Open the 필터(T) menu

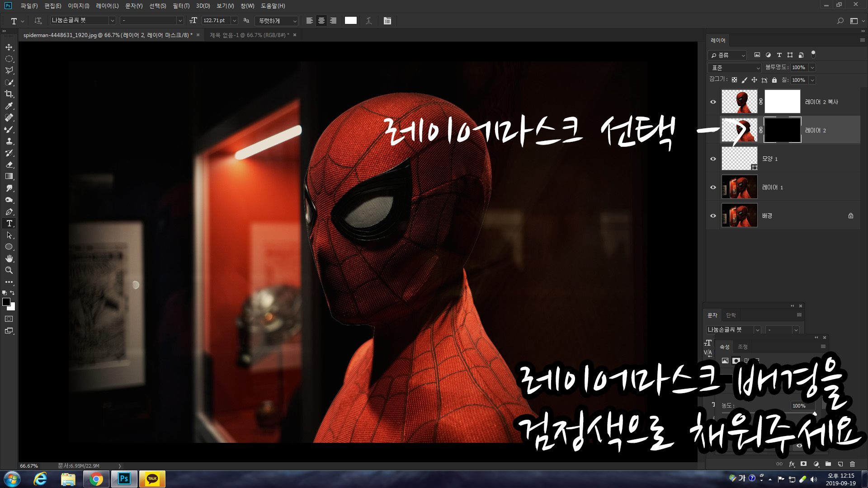point(181,6)
